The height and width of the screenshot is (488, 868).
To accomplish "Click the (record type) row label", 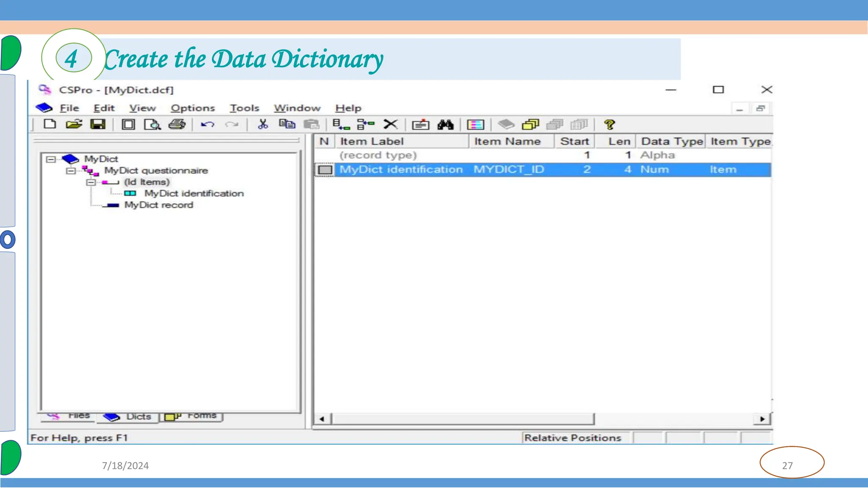I will pos(378,155).
